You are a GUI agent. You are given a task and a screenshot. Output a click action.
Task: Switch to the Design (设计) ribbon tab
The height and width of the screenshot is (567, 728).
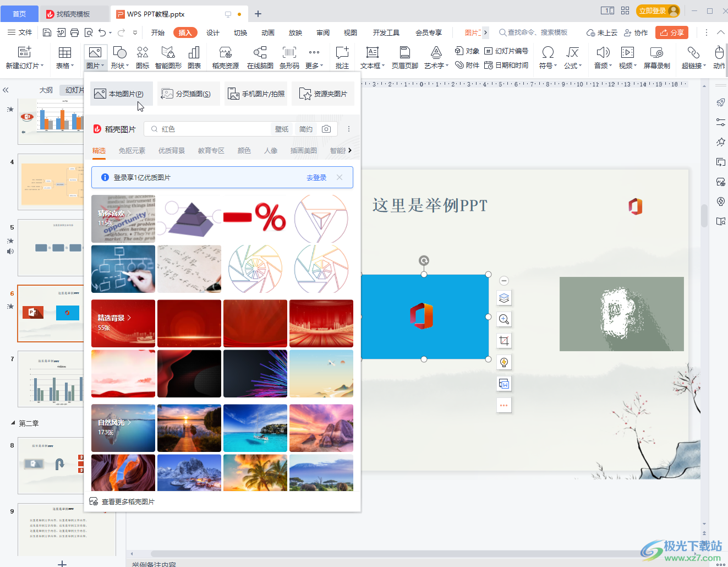coord(213,32)
